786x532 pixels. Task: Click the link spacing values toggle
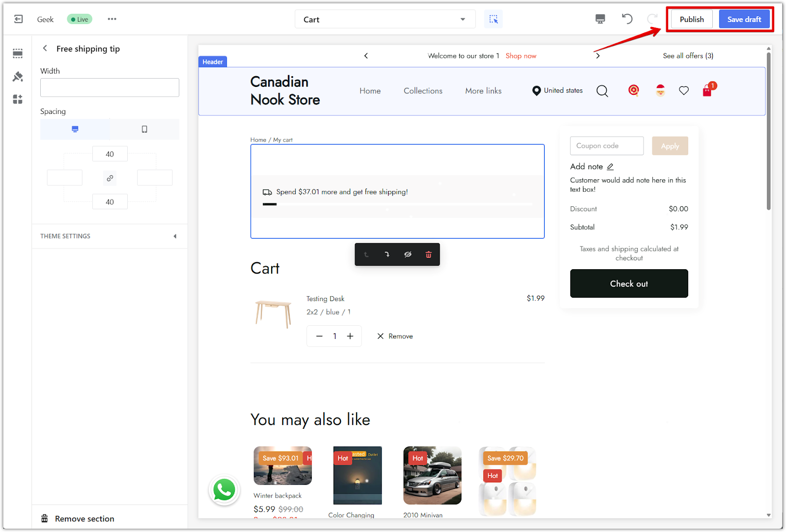(x=110, y=178)
